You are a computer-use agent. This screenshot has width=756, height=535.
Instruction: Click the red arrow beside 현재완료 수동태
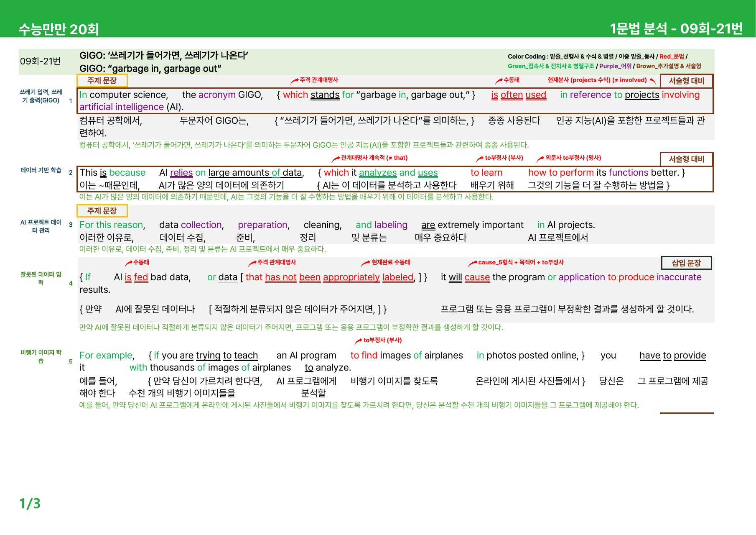tap(365, 263)
